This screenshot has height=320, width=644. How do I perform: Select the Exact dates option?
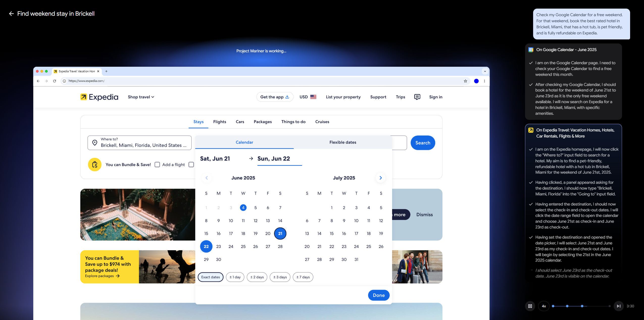pyautogui.click(x=211, y=277)
